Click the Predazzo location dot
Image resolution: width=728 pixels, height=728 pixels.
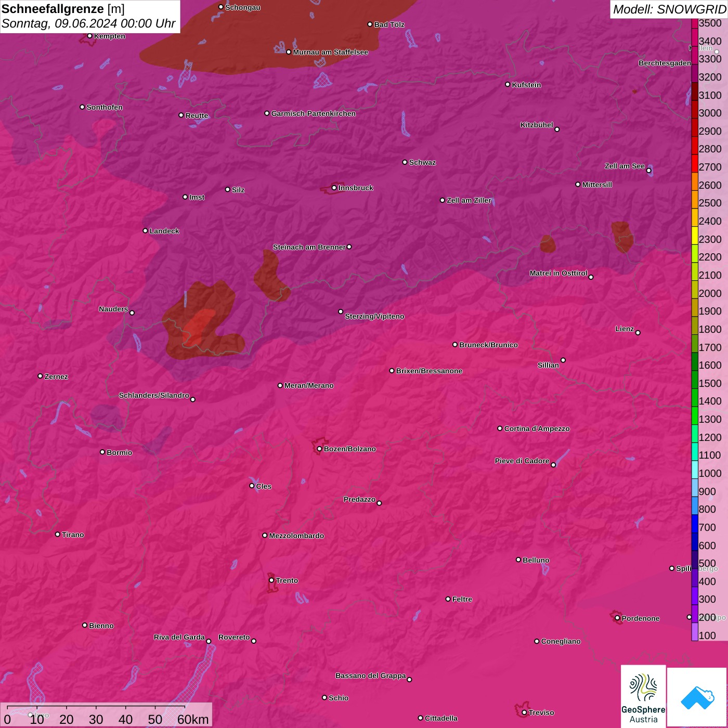(x=379, y=503)
